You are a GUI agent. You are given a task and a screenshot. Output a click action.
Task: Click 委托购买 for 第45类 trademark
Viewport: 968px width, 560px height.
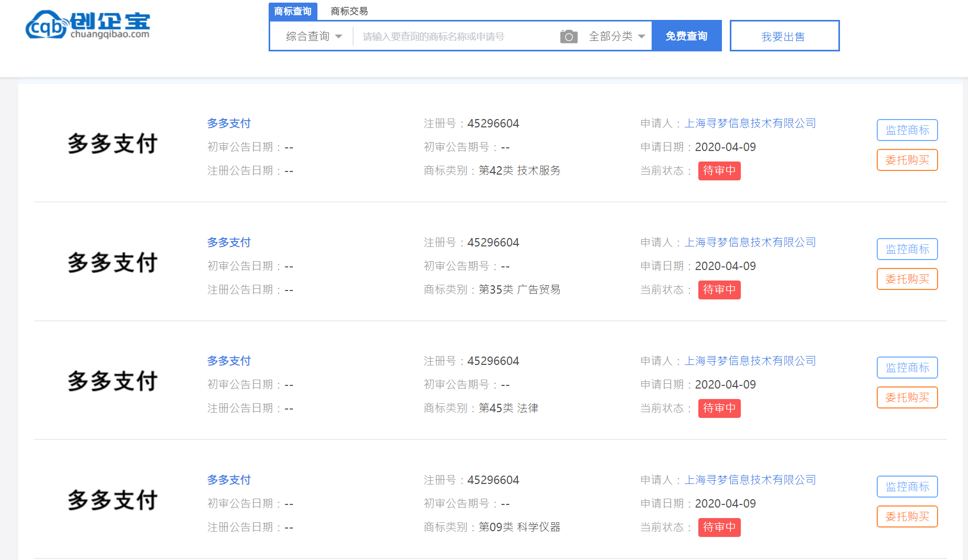[x=907, y=397]
